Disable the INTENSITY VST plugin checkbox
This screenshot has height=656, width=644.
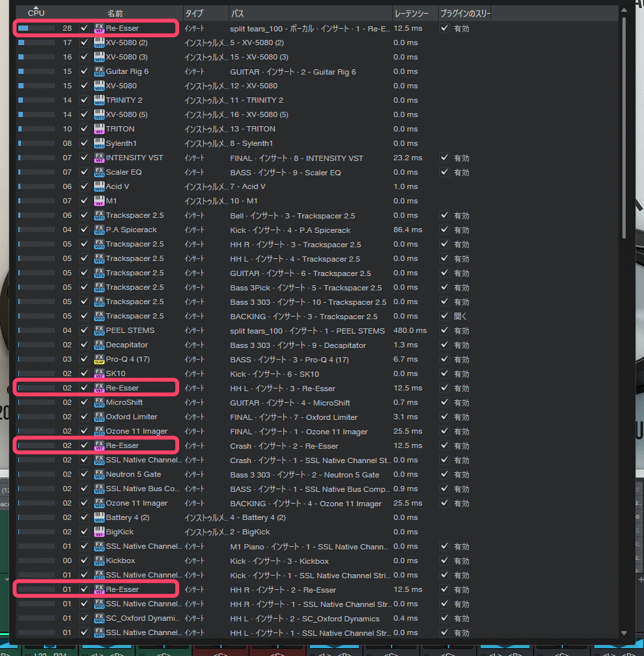[x=84, y=158]
